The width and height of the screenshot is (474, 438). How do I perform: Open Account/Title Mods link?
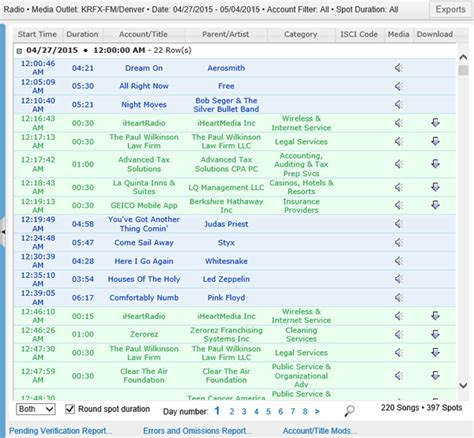click(320, 431)
